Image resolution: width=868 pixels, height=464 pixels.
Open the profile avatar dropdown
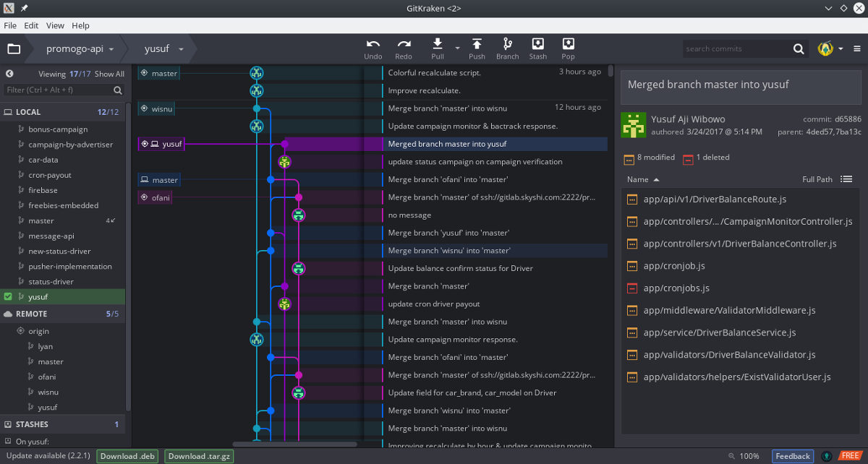pyautogui.click(x=827, y=48)
